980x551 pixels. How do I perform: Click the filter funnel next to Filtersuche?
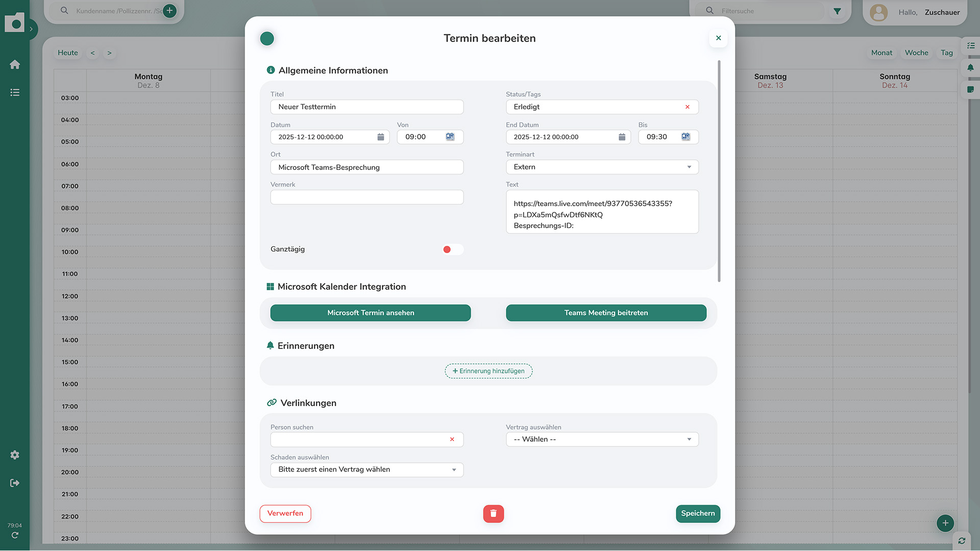click(x=837, y=11)
